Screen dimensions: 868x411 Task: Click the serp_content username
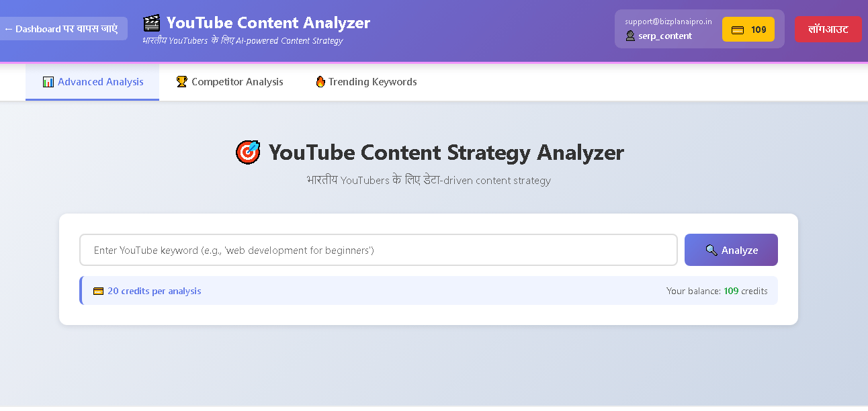(665, 36)
